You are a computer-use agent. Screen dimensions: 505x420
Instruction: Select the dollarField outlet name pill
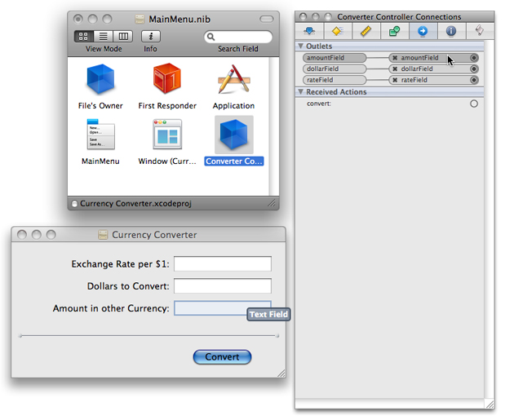coord(334,69)
